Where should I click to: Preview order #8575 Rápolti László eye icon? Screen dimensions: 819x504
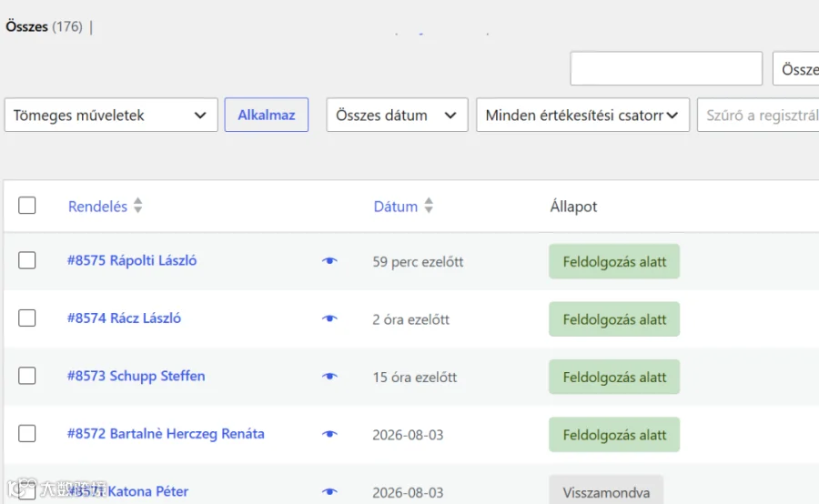coord(329,260)
